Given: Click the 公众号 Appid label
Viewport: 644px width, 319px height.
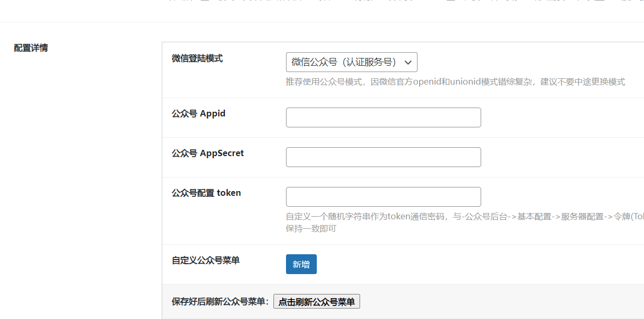Looking at the screenshot, I should click(x=198, y=113).
